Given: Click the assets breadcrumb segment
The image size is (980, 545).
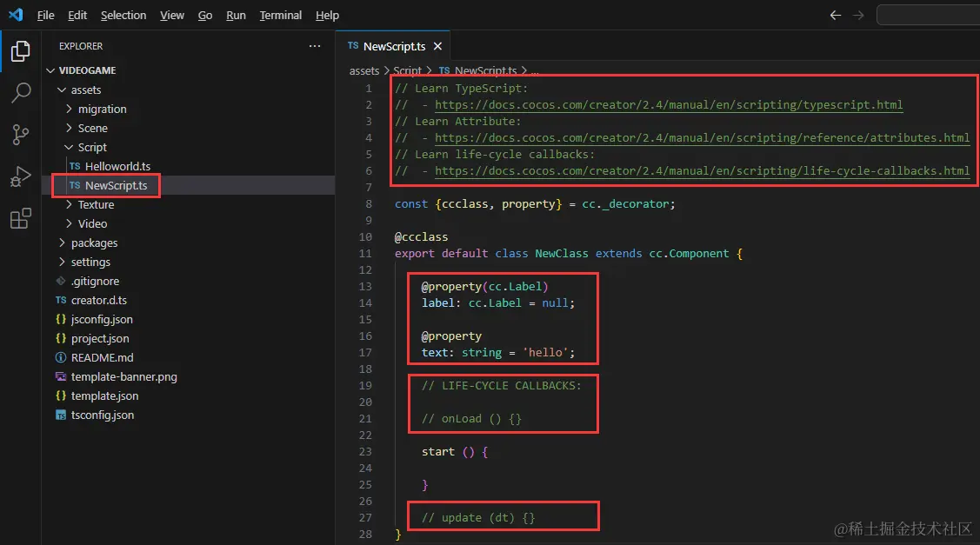Looking at the screenshot, I should (363, 70).
